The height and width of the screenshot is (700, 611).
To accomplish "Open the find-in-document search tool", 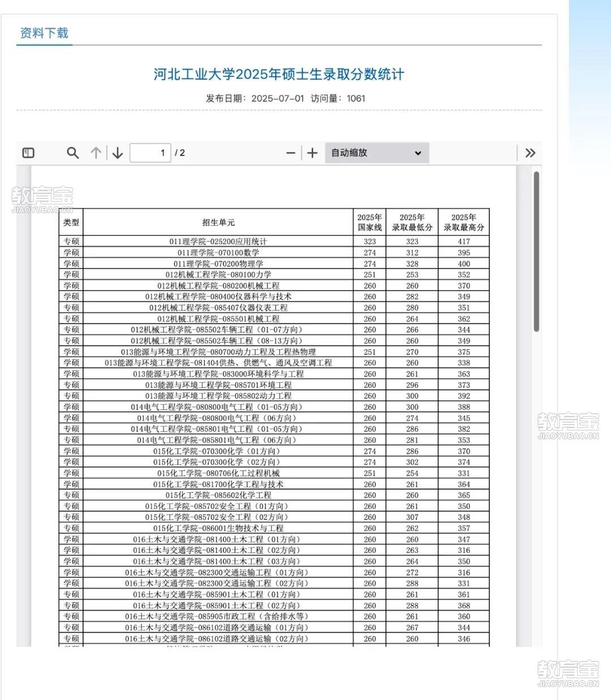I will [72, 153].
